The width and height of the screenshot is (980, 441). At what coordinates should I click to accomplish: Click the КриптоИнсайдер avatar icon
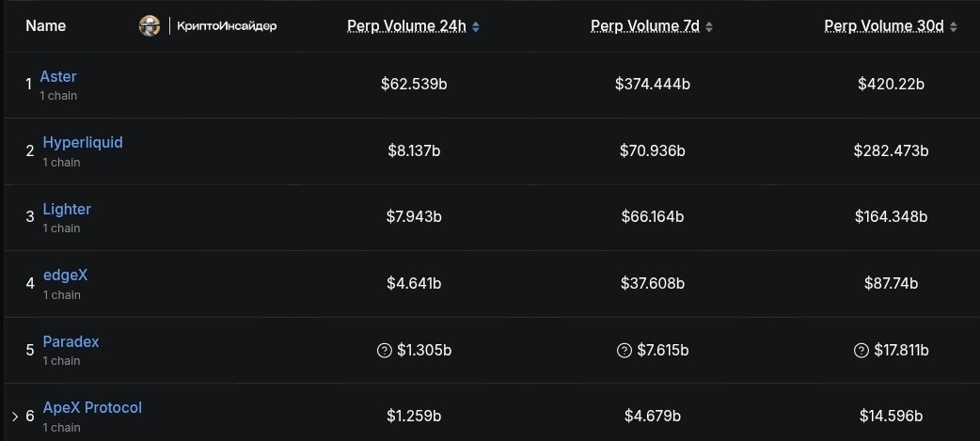[x=149, y=26]
